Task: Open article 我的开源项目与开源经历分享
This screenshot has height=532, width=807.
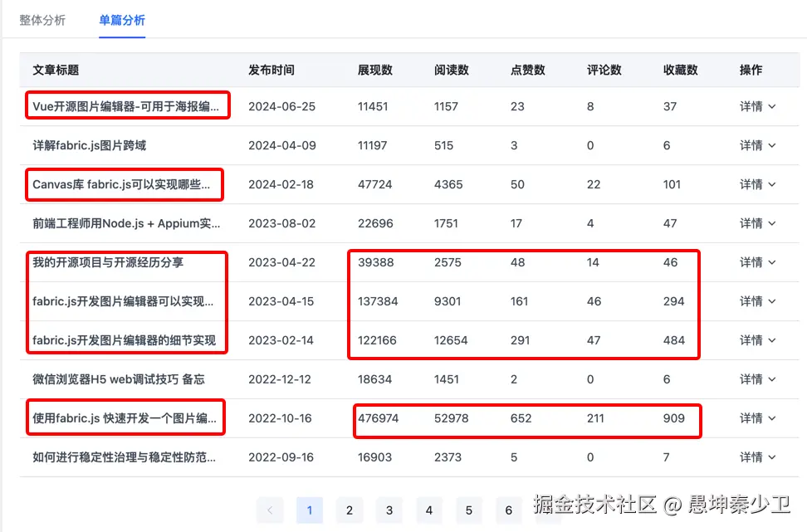Action: pos(108,262)
